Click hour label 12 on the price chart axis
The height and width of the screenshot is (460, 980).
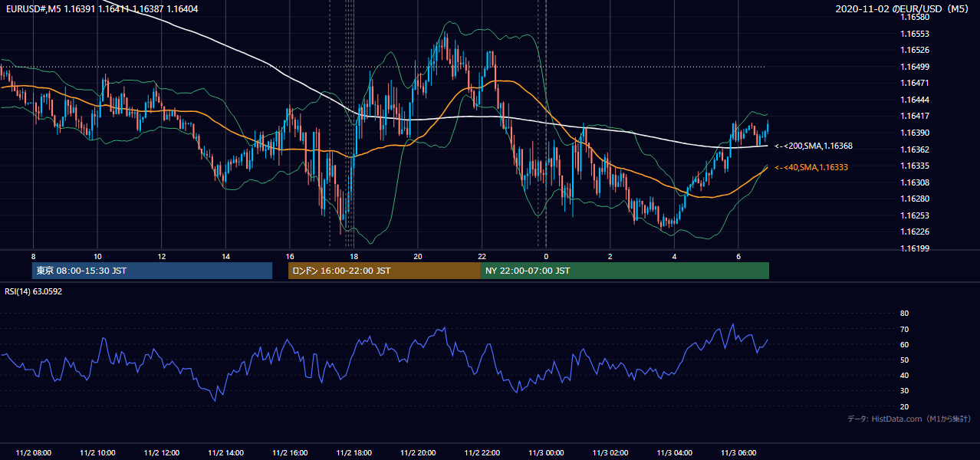coord(162,256)
